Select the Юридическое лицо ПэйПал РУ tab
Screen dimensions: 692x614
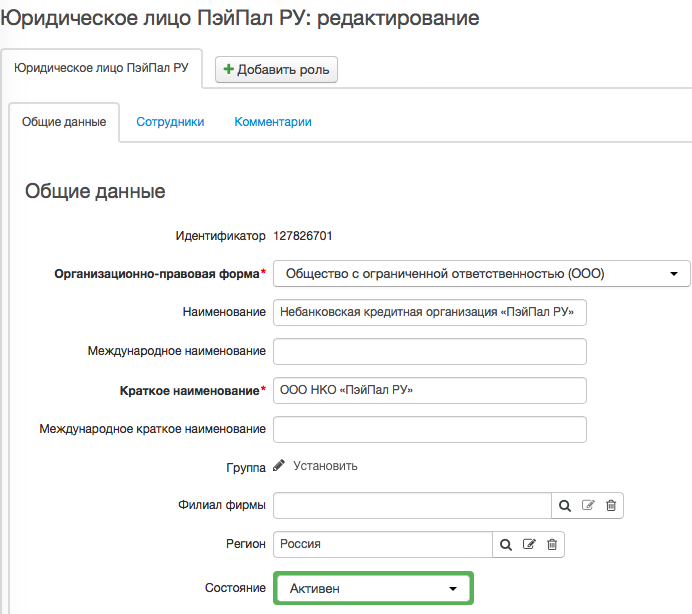tap(102, 68)
